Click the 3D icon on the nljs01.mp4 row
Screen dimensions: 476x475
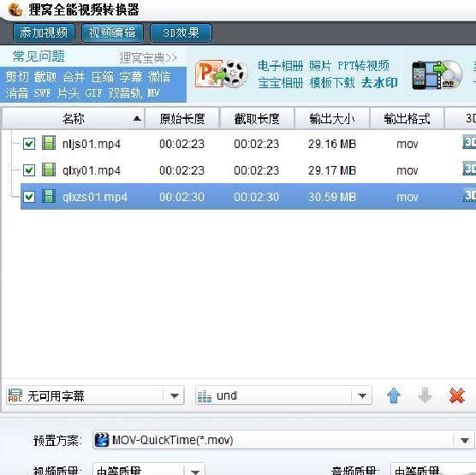click(469, 142)
